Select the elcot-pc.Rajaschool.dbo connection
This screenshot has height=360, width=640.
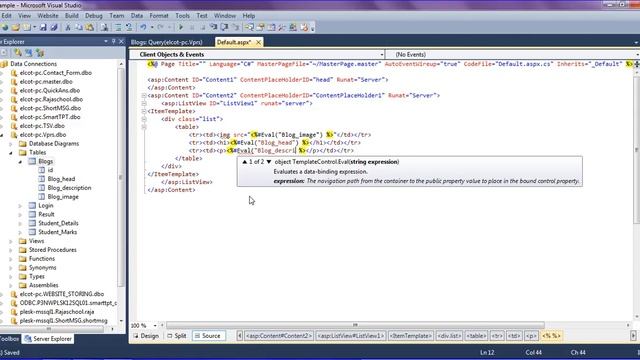[51, 99]
